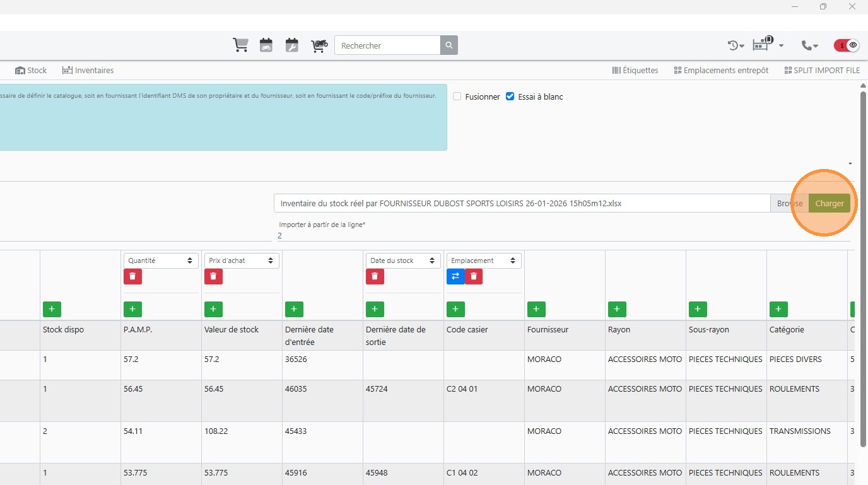Image resolution: width=868 pixels, height=485 pixels.
Task: Click the search magnifier button
Action: (x=449, y=45)
